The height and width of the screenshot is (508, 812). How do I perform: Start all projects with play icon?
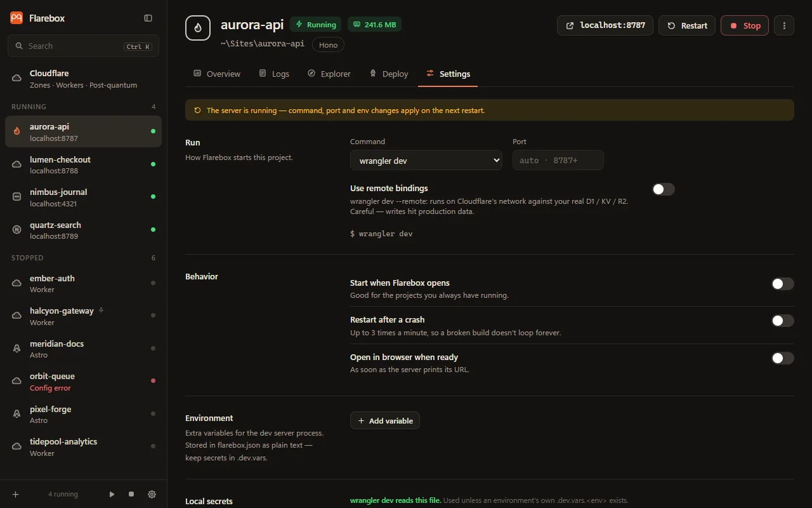click(112, 494)
